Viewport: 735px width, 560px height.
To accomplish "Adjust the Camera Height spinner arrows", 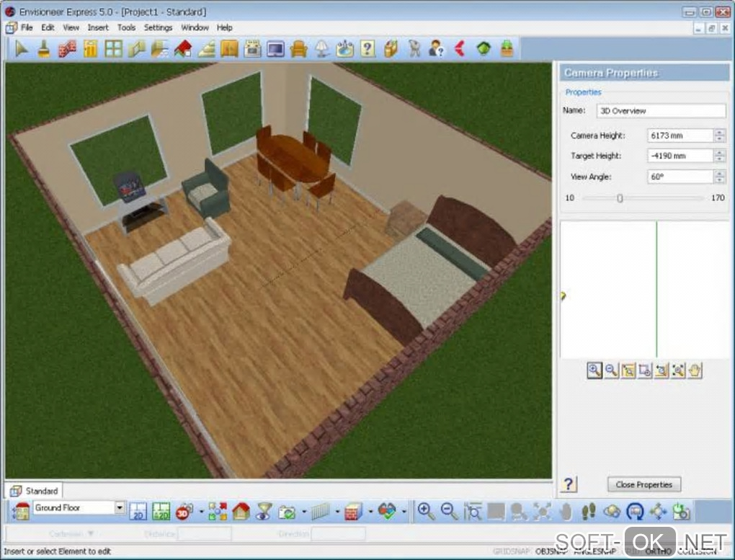I will 720,135.
